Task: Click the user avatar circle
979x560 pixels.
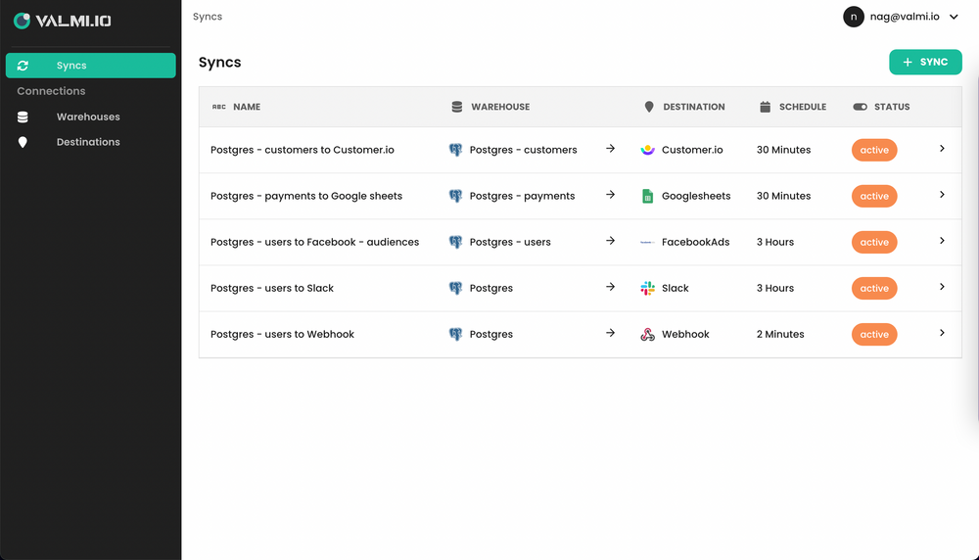Action: coord(854,17)
